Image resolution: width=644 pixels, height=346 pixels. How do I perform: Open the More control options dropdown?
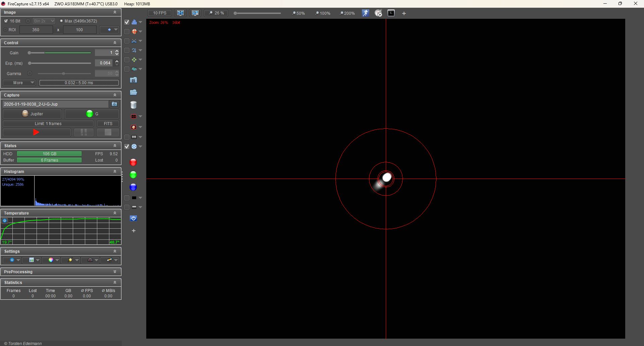(19, 83)
